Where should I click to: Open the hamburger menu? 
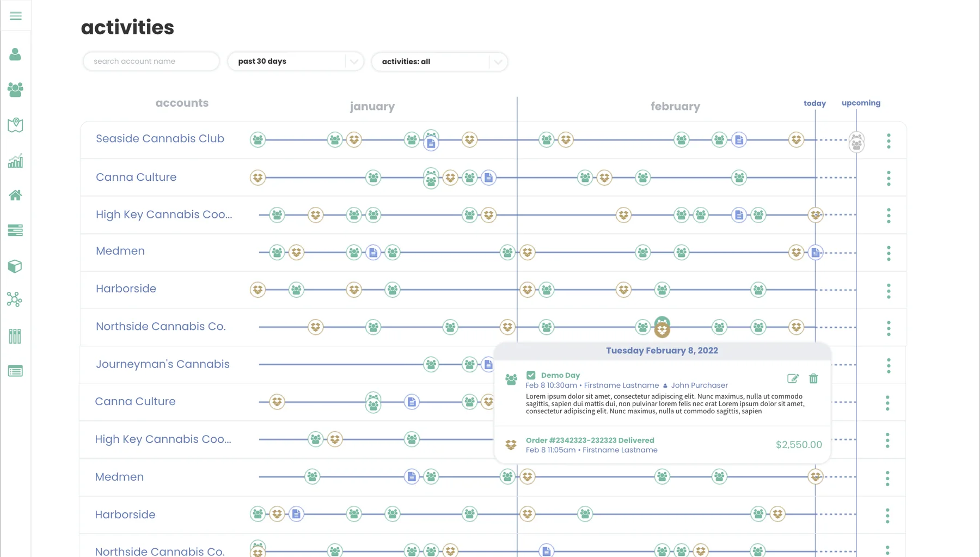(16, 16)
